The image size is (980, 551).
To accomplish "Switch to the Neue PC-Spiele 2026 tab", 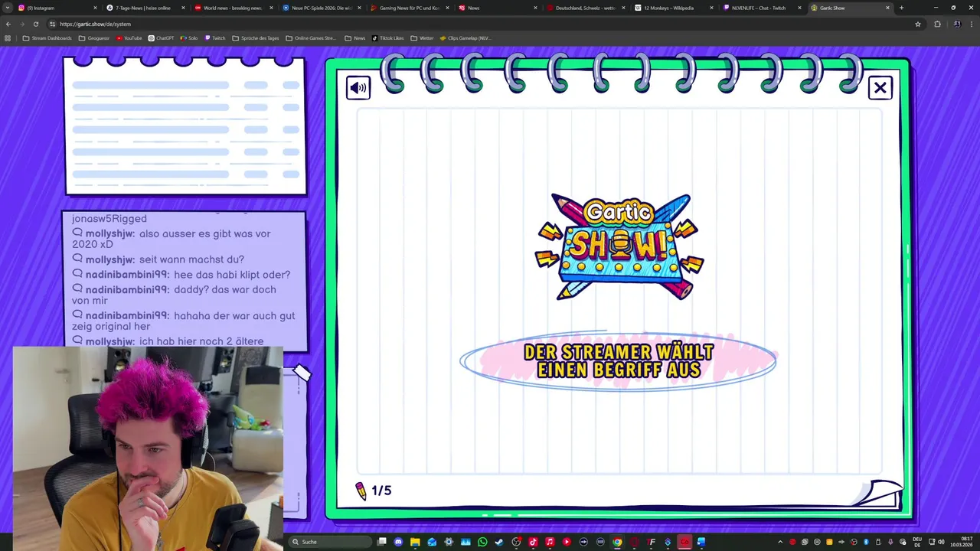I will pyautogui.click(x=323, y=8).
